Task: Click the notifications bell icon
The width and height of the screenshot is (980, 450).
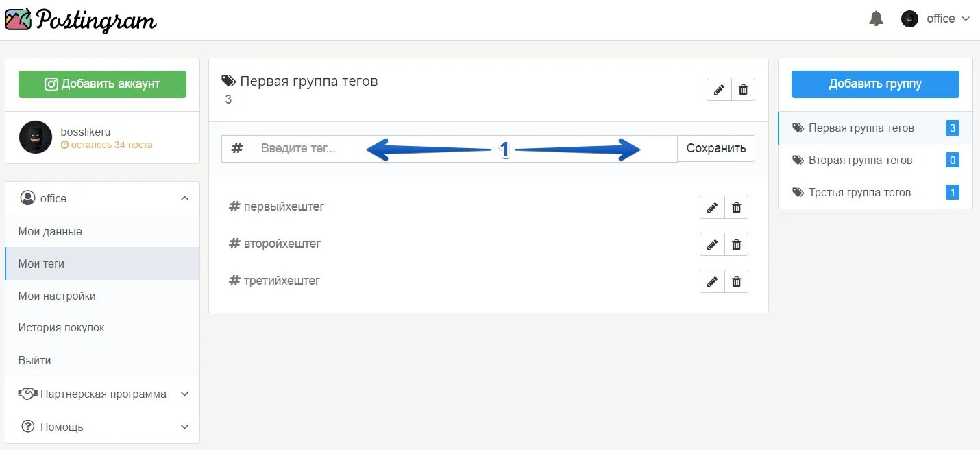Action: (x=876, y=19)
